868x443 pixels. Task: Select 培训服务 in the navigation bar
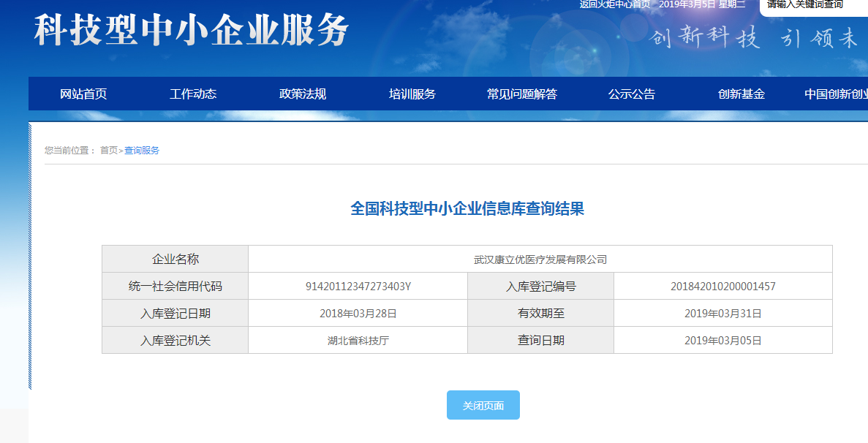coord(412,94)
